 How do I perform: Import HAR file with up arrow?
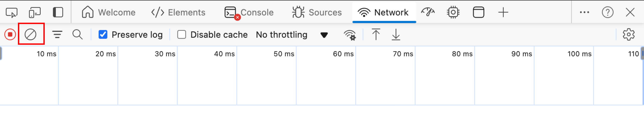pyautogui.click(x=376, y=34)
